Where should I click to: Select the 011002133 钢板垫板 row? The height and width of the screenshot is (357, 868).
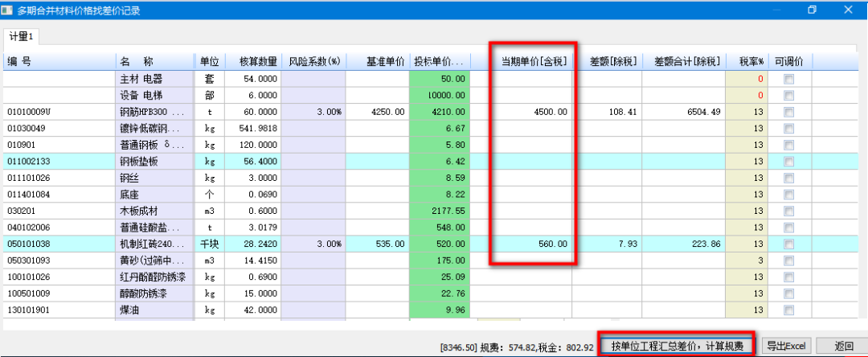(x=58, y=162)
